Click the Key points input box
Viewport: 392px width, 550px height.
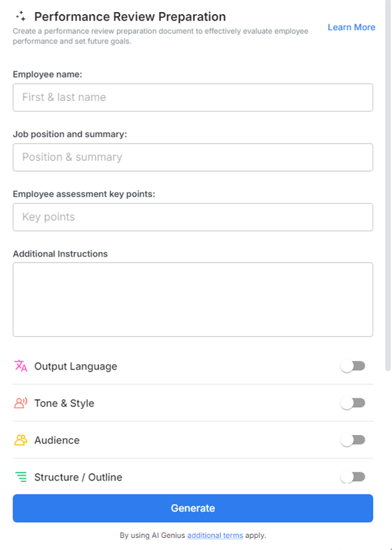192,217
